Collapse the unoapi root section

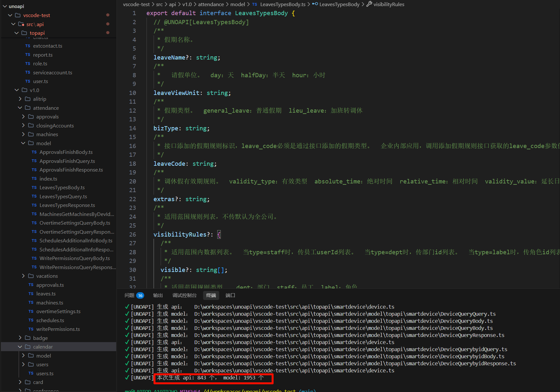coord(5,6)
